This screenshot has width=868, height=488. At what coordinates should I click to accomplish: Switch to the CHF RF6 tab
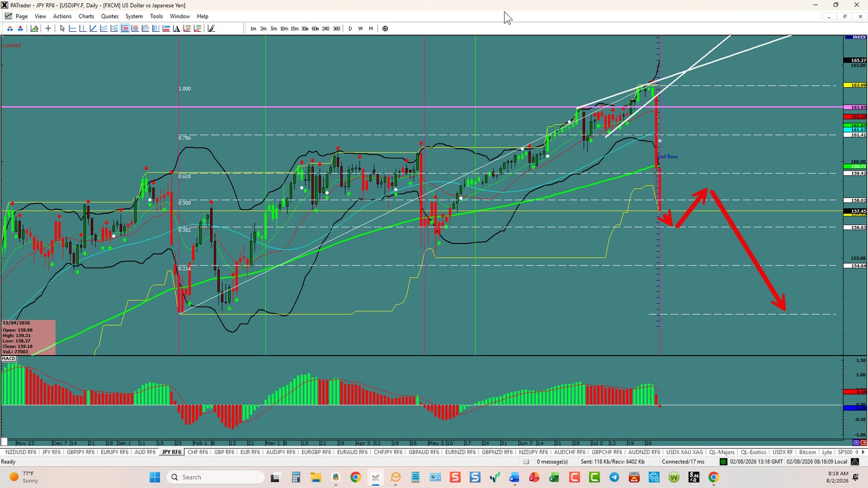198,452
